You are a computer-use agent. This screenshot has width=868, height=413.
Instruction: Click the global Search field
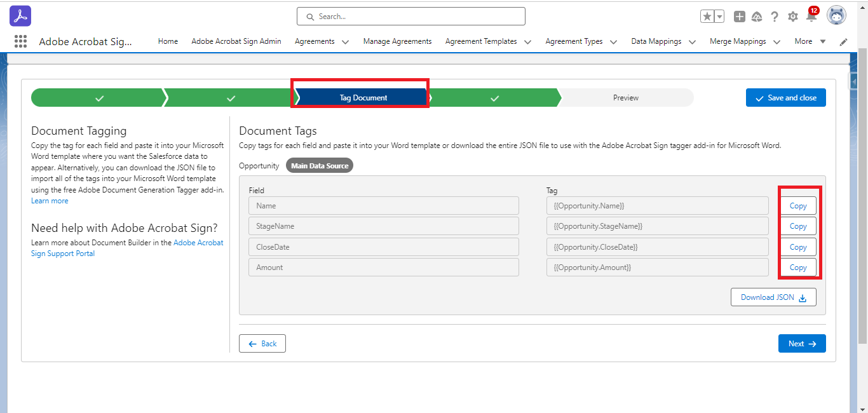click(411, 17)
